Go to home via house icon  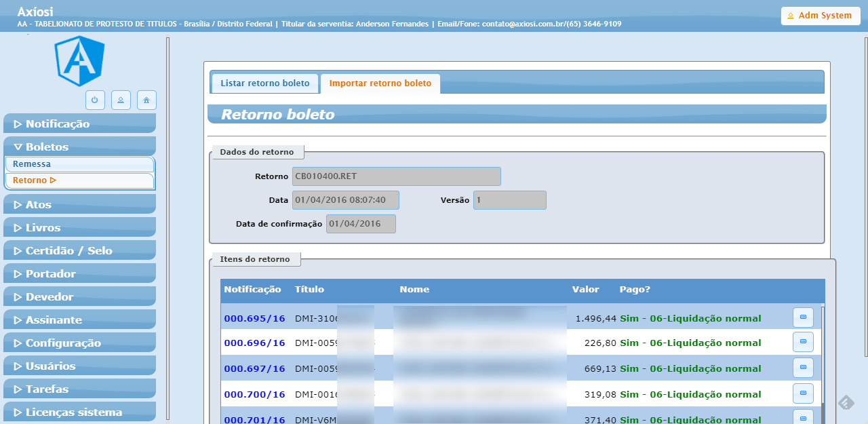(x=146, y=100)
